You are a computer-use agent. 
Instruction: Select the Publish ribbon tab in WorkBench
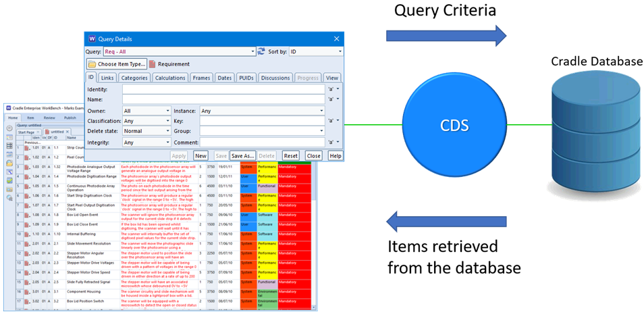click(70, 117)
